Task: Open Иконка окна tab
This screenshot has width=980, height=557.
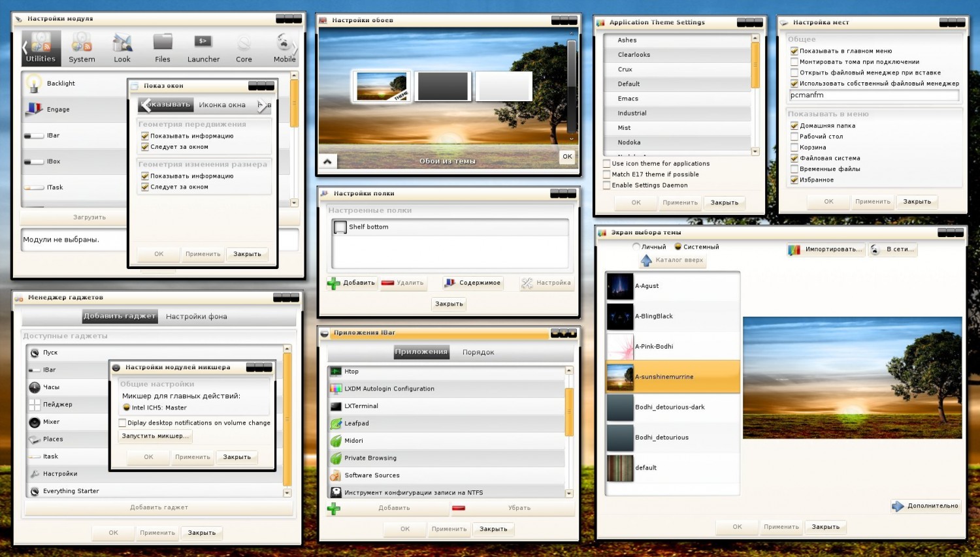Action: coord(222,105)
